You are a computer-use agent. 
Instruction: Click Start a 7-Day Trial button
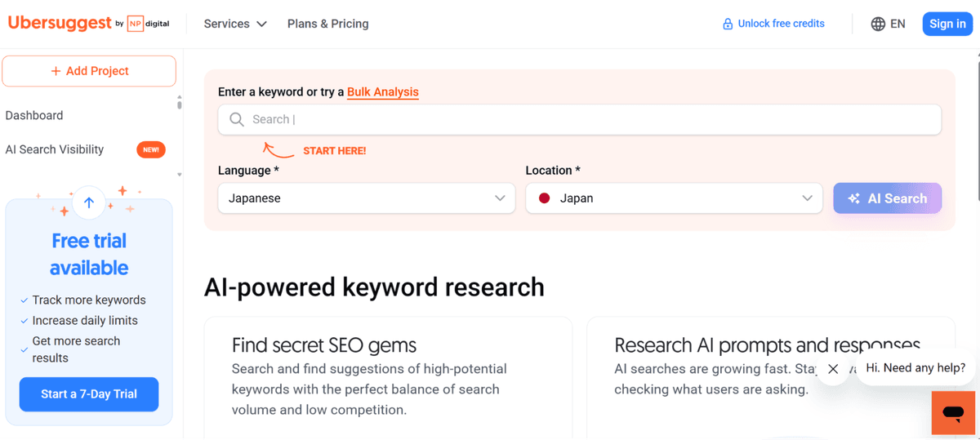89,393
